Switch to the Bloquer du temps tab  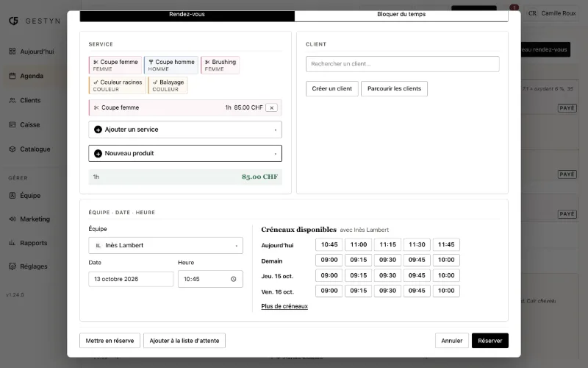click(x=401, y=15)
